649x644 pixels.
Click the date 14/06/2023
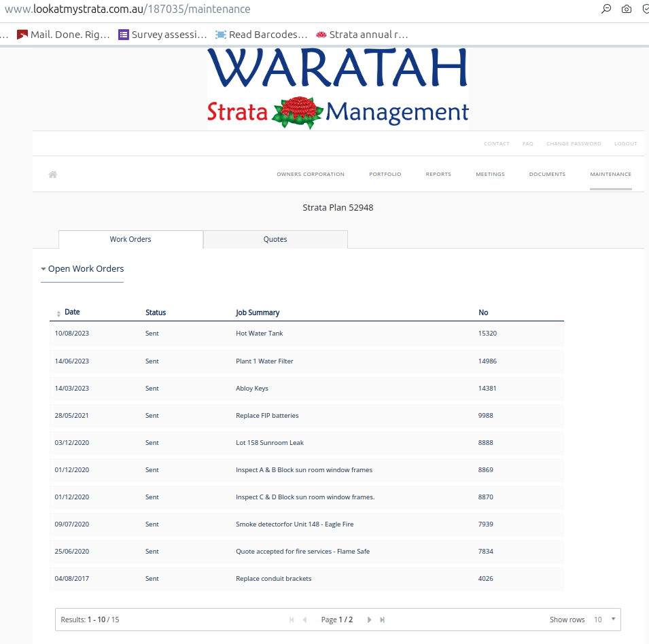point(71,361)
